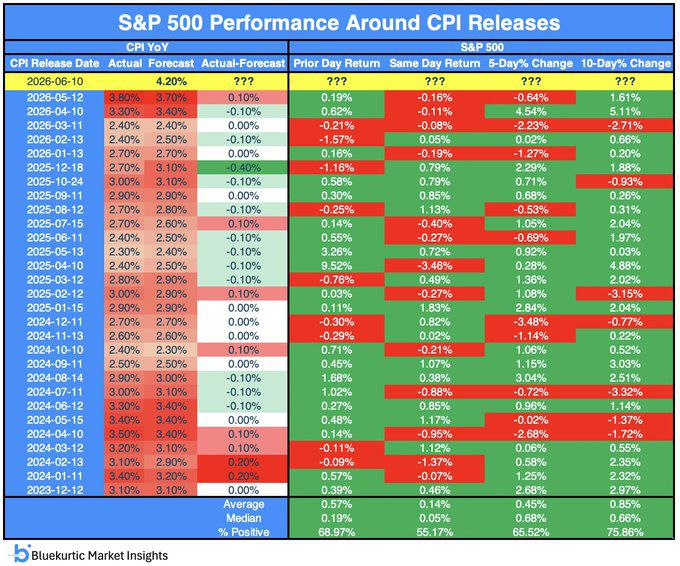Screen dimensions: 680x566
Task: Select the dark green -0.40% cell
Action: click(243, 167)
